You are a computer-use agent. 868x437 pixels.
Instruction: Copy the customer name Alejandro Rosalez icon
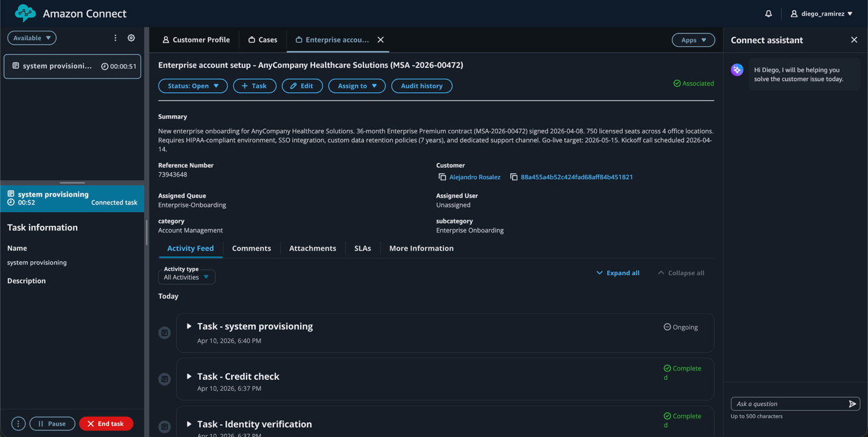[x=442, y=177]
